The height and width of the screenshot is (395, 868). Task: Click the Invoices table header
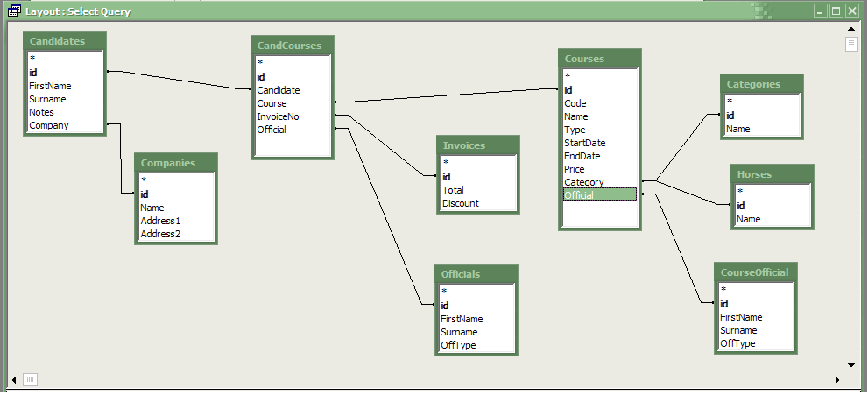coord(478,145)
